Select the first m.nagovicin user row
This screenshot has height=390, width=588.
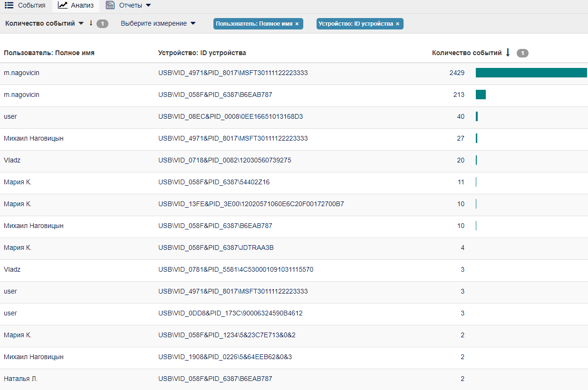[x=22, y=73]
